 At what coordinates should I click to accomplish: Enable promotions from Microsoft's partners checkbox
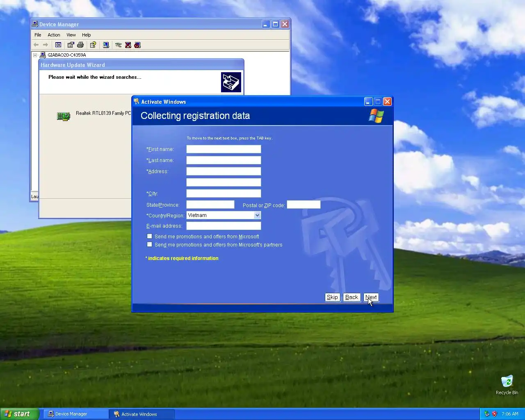149,244
